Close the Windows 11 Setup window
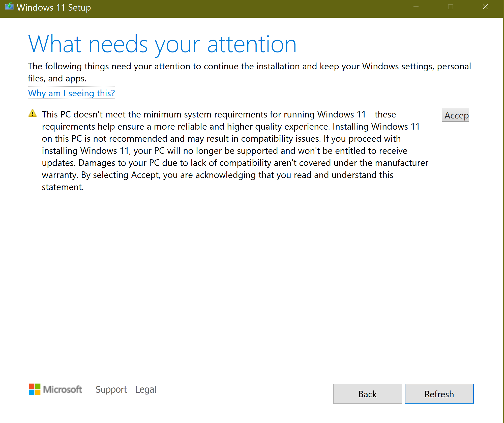 [485, 7]
